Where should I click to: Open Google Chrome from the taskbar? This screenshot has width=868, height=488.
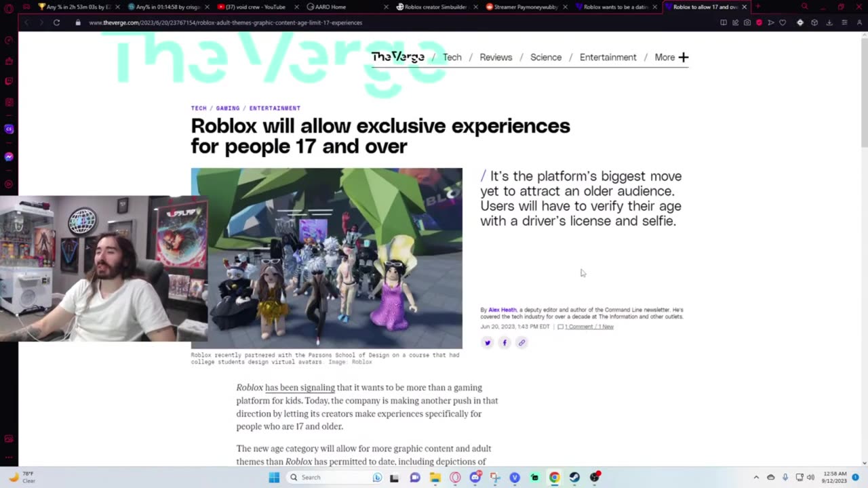[554, 477]
